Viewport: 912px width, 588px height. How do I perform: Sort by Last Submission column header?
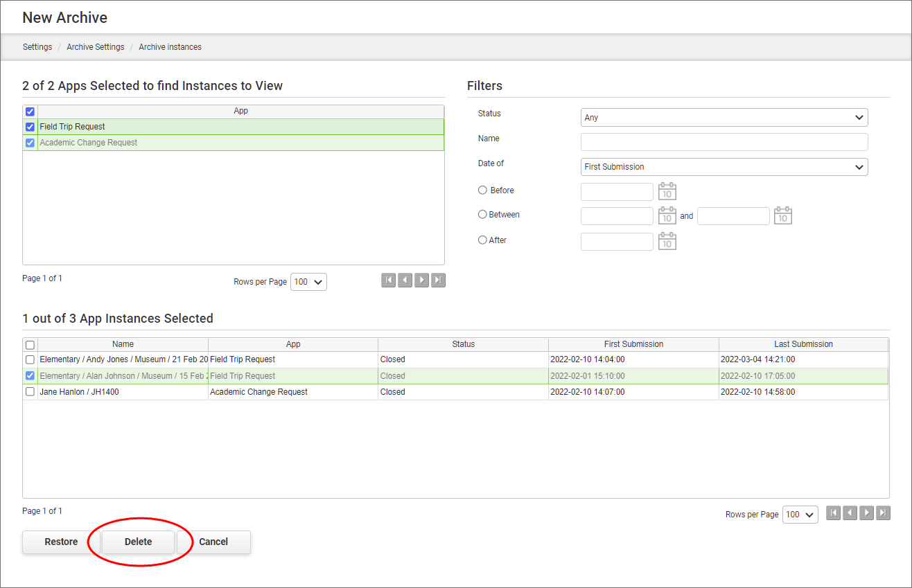pos(804,344)
